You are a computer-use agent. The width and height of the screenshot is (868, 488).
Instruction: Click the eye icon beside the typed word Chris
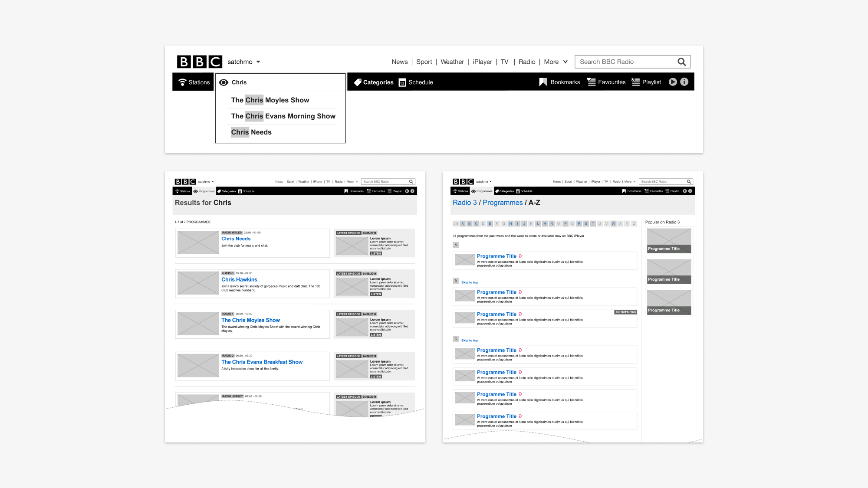224,82
